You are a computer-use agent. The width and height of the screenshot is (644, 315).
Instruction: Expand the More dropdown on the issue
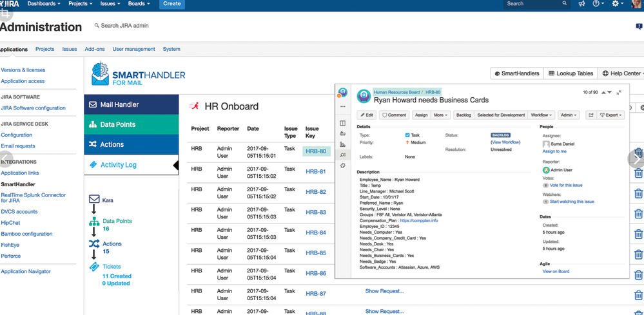pyautogui.click(x=441, y=115)
